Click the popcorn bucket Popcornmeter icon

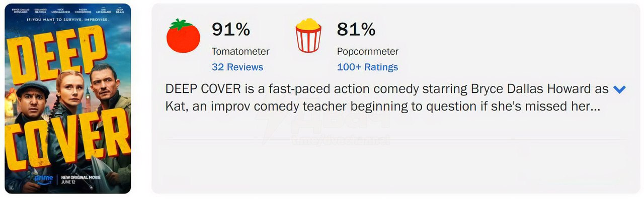click(x=308, y=35)
